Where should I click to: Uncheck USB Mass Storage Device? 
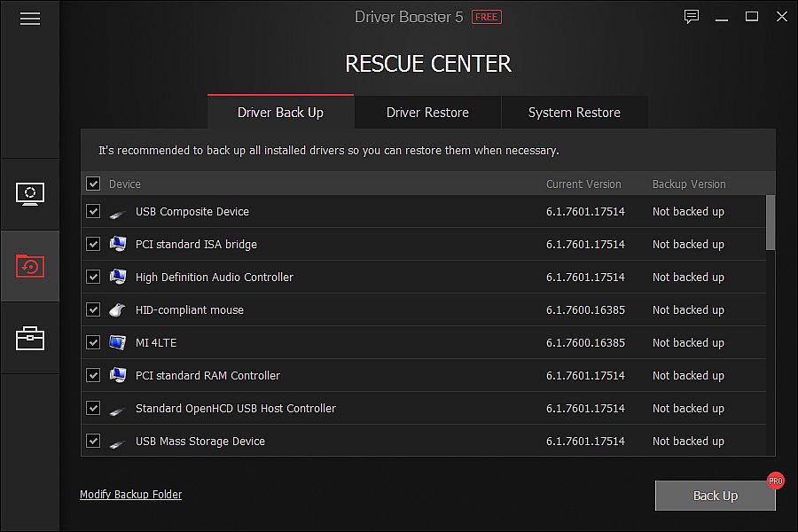(93, 441)
